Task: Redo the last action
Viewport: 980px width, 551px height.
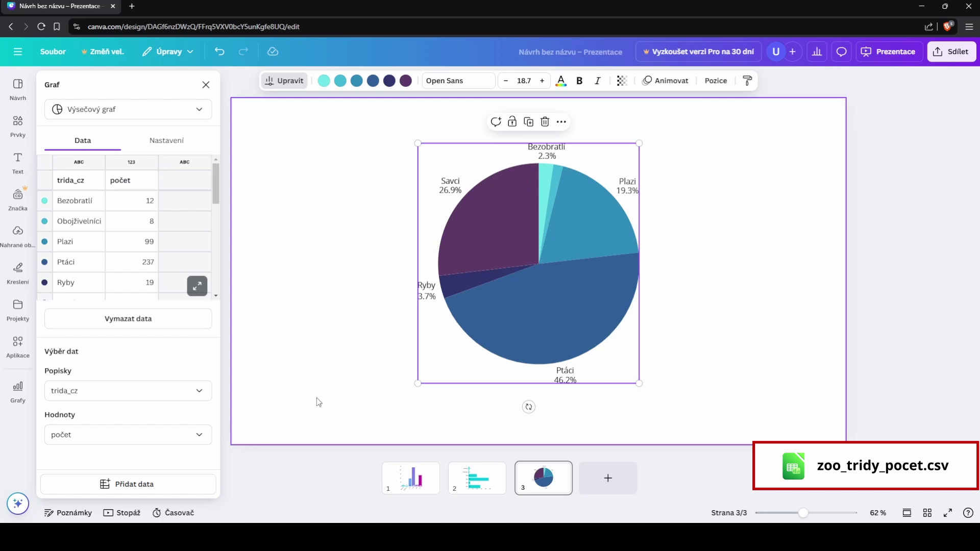Action: (x=243, y=52)
